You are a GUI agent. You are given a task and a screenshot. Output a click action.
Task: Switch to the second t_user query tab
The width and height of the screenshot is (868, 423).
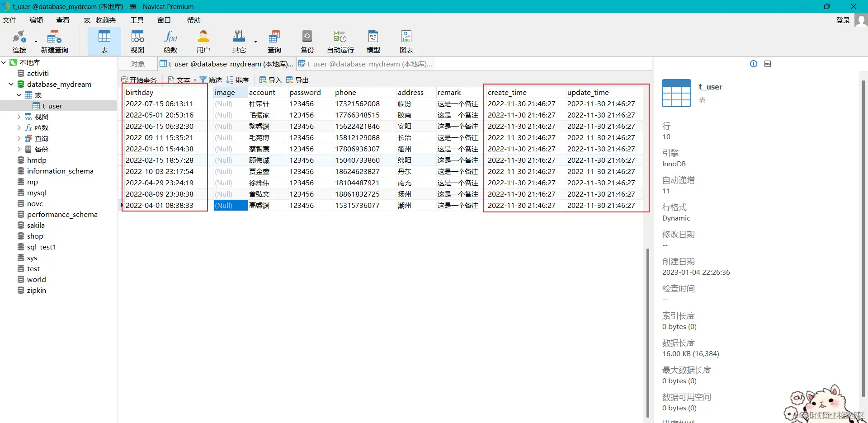tap(365, 64)
